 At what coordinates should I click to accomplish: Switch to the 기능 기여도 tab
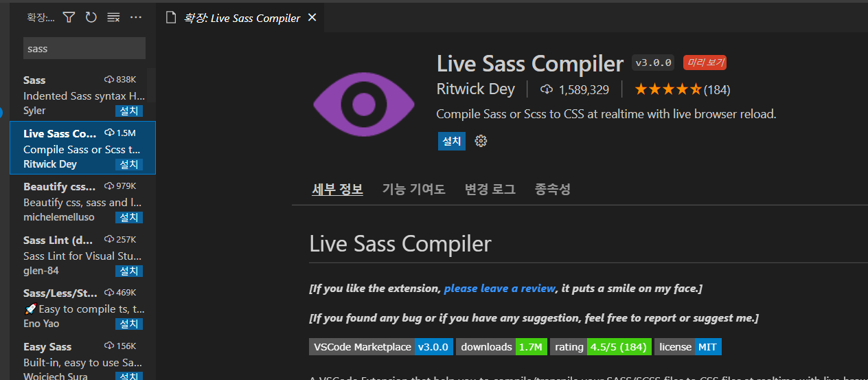tap(414, 189)
